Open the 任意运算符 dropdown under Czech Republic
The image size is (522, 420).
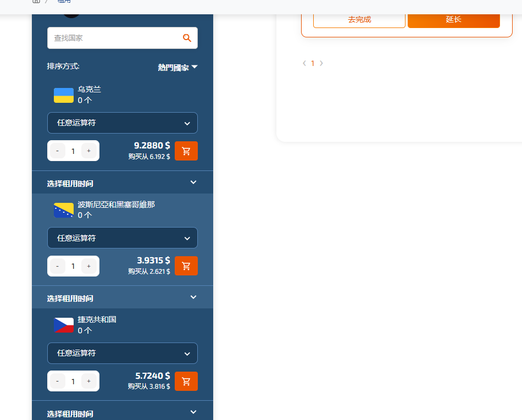[122, 353]
